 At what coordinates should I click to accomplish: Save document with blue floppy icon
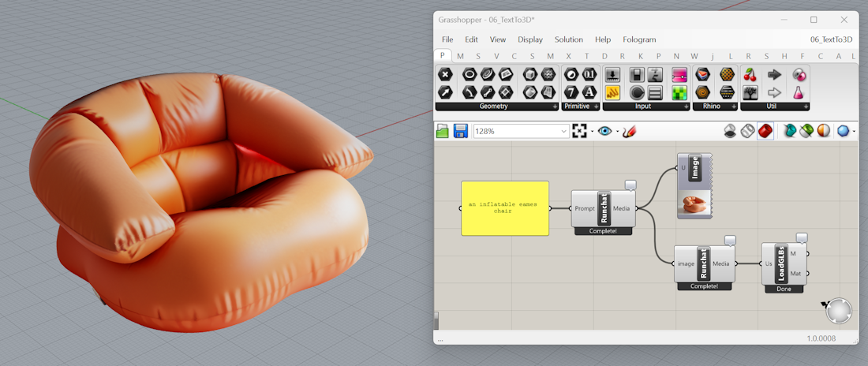pos(461,131)
